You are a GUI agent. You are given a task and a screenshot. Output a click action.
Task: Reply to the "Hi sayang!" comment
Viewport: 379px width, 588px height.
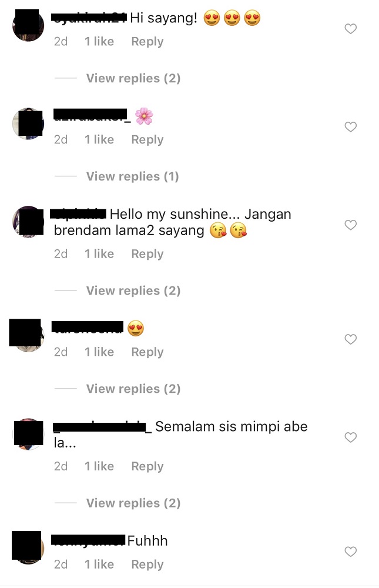click(x=147, y=41)
